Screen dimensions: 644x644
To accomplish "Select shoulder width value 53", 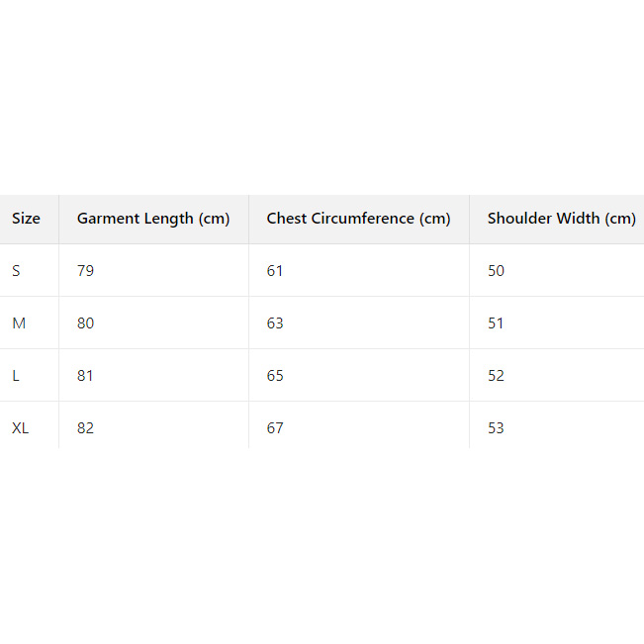I will point(496,428).
